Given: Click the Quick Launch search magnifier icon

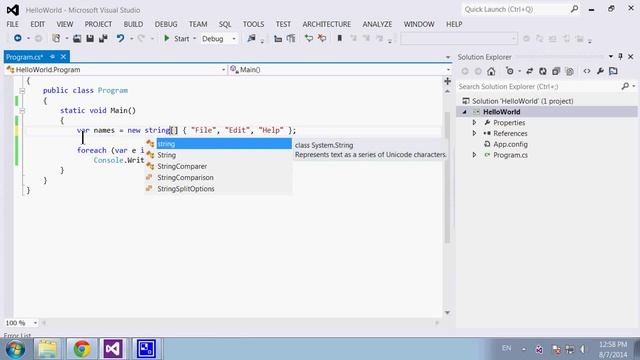Looking at the screenshot, I should [x=574, y=9].
